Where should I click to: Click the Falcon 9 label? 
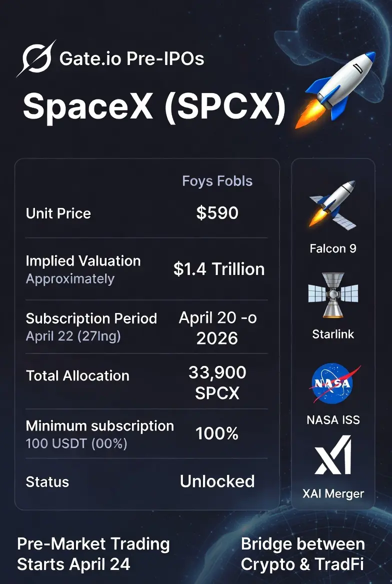[333, 248]
